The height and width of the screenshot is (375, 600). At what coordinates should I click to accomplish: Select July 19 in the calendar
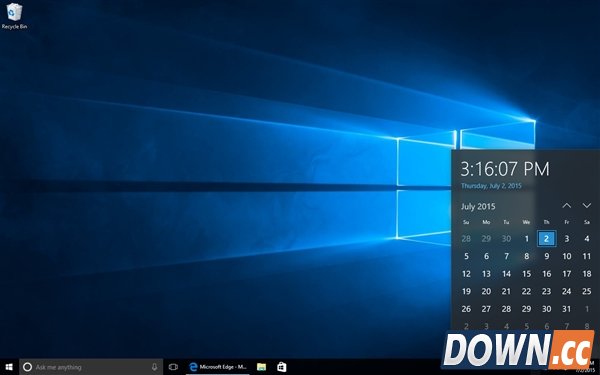click(x=466, y=292)
